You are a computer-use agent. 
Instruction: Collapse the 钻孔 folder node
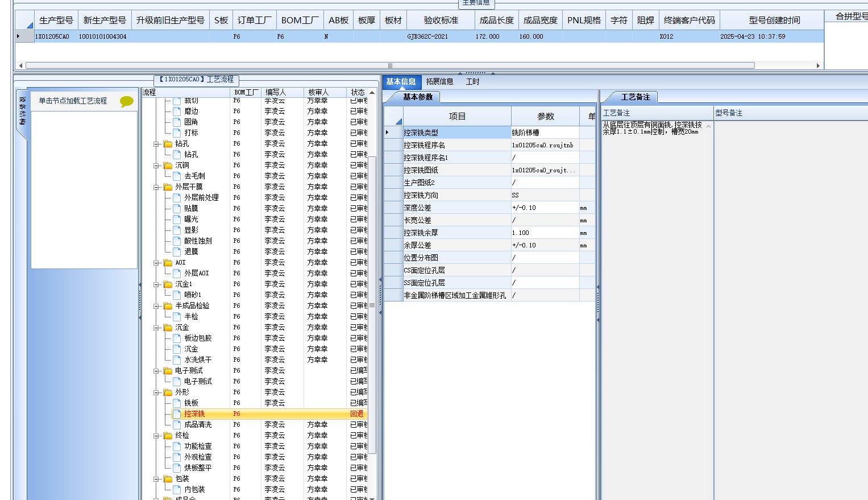click(156, 144)
